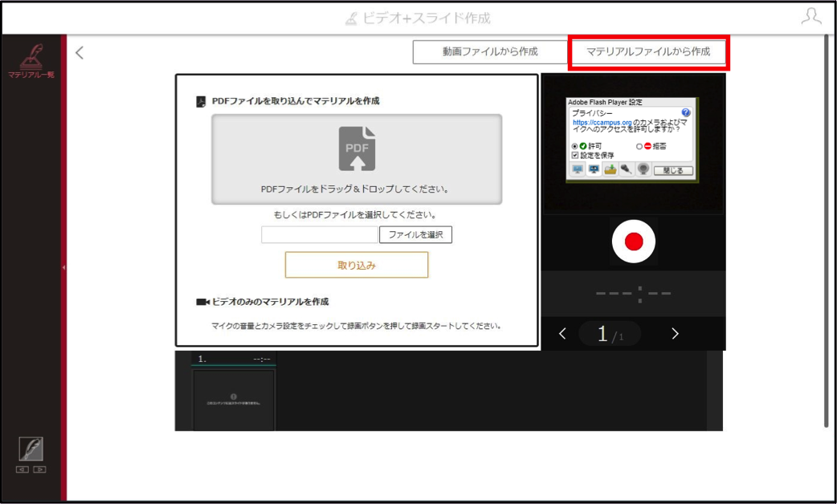837x504 pixels.
Task: Open Flash settings help question icon
Action: click(686, 112)
